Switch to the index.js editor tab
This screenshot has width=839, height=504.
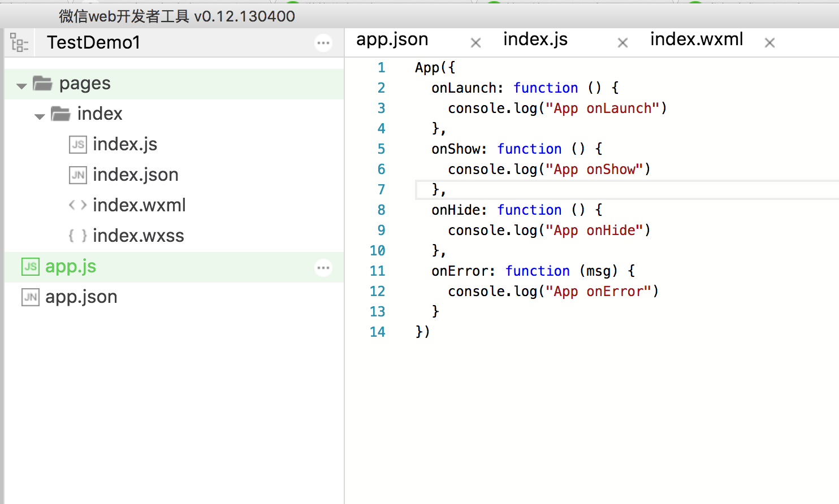click(535, 40)
